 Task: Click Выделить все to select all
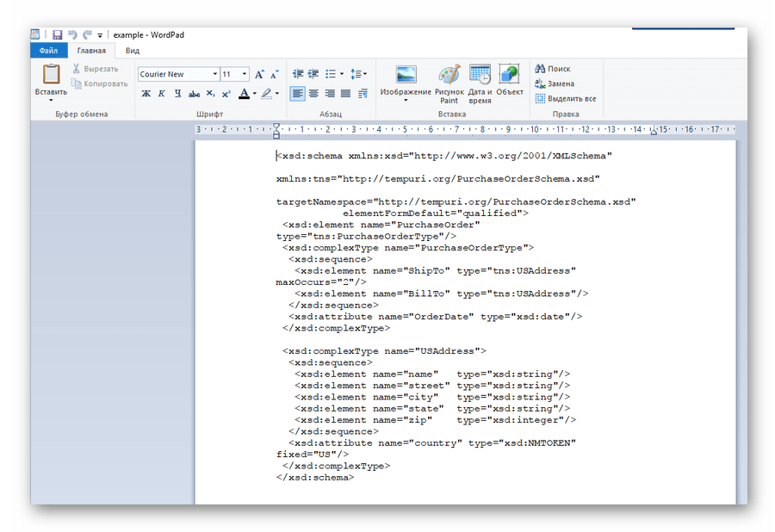coord(565,99)
